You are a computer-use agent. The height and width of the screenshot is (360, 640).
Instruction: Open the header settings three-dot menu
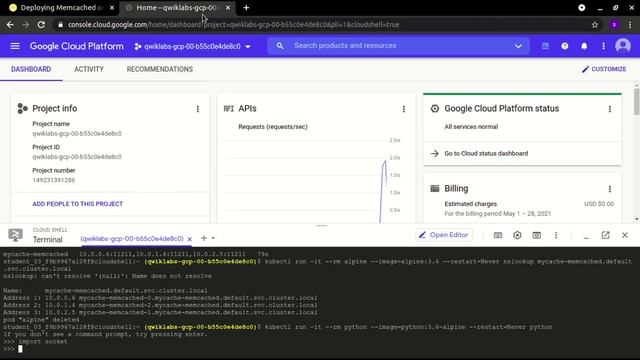tap(603, 46)
